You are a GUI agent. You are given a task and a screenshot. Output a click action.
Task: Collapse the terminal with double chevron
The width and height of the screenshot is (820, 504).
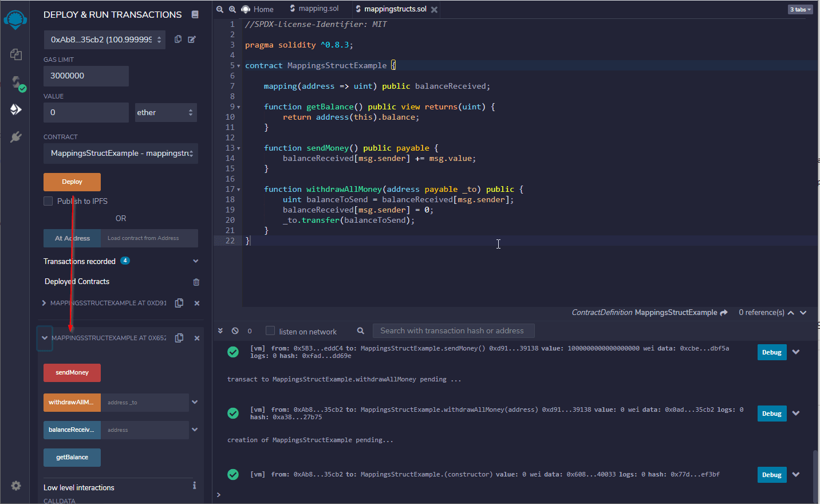pos(220,331)
